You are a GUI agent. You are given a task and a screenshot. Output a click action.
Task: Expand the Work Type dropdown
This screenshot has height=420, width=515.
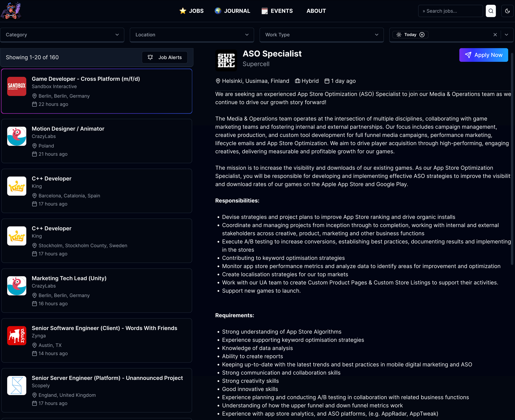322,35
